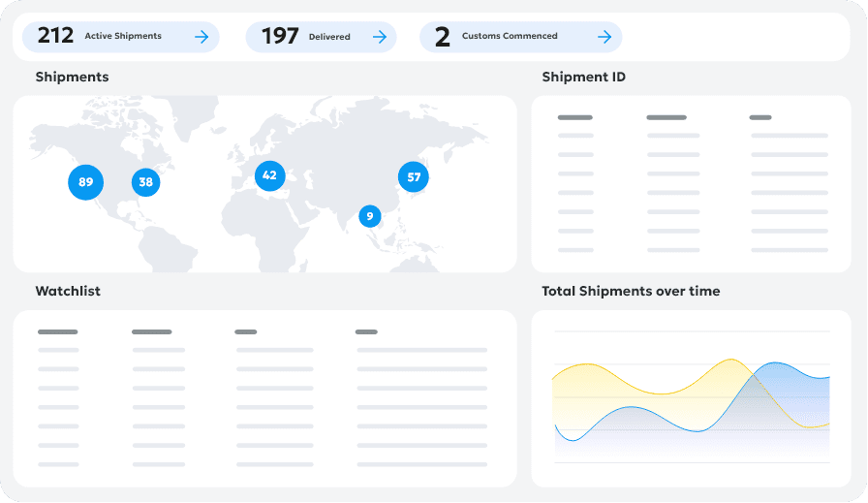The height and width of the screenshot is (503, 868).
Task: Click the arrow beside Delivered
Action: [380, 37]
